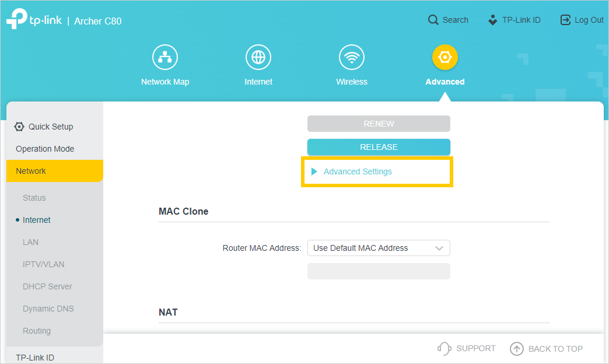Click the Advanced gear icon
Image resolution: width=609 pixels, height=364 pixels.
point(445,57)
